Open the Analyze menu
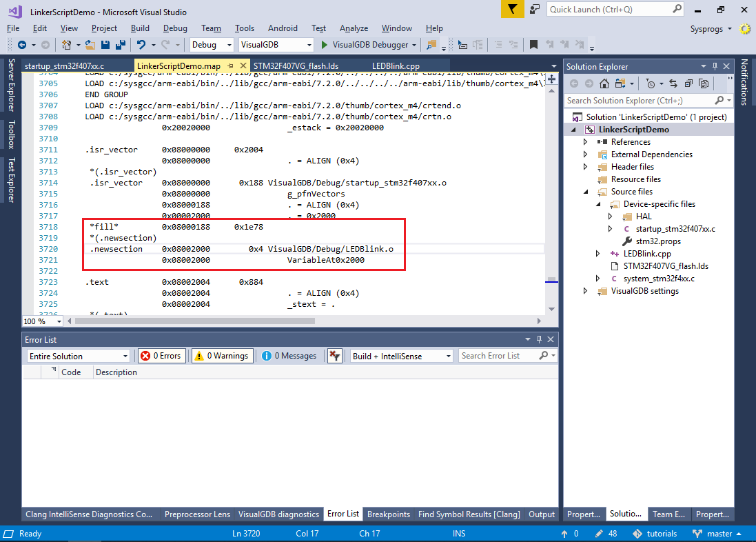 click(354, 28)
